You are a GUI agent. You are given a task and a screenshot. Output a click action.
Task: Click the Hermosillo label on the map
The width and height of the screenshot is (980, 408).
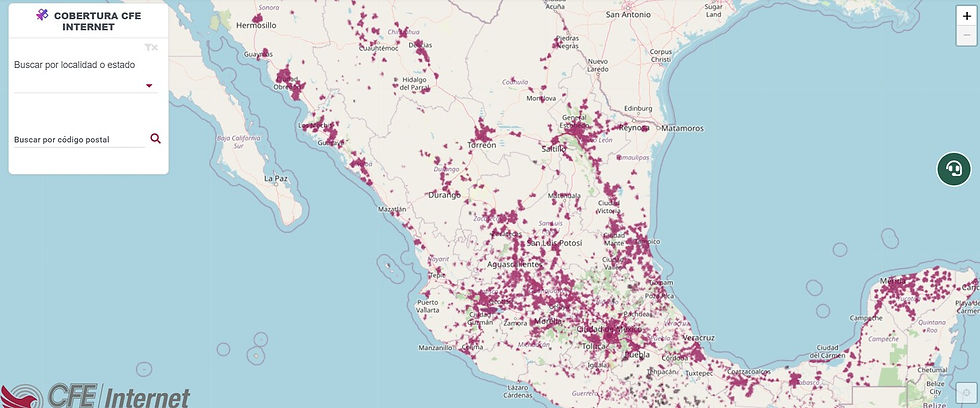256,26
